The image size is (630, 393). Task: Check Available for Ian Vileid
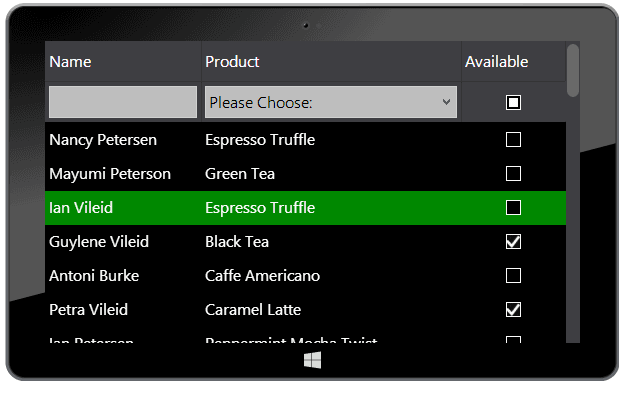513,208
